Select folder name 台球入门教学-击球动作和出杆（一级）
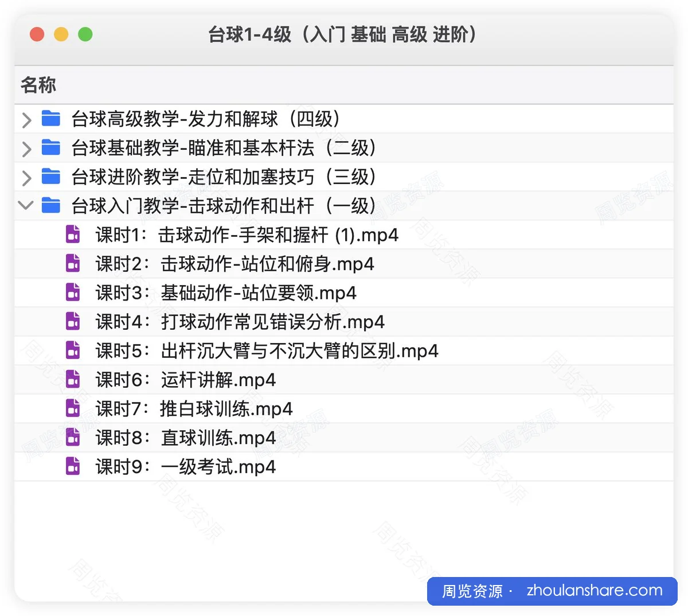This screenshot has height=616, width=688. 224,205
